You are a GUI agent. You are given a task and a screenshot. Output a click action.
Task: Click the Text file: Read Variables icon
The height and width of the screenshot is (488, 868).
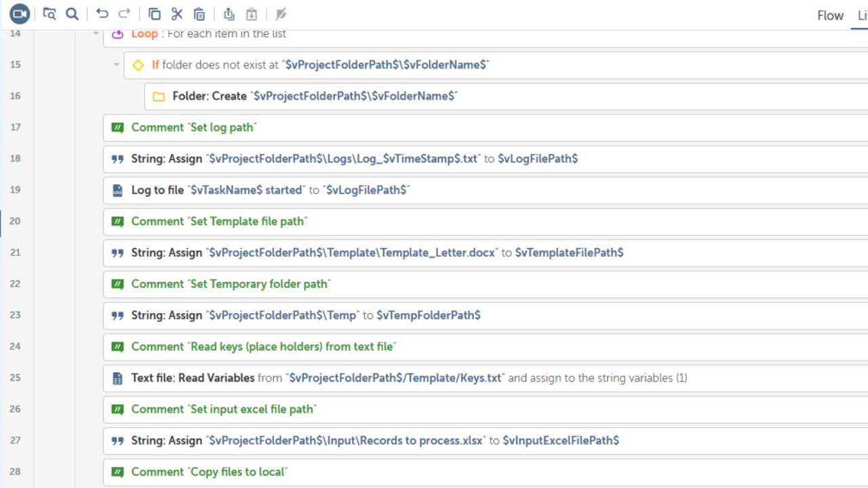click(117, 378)
